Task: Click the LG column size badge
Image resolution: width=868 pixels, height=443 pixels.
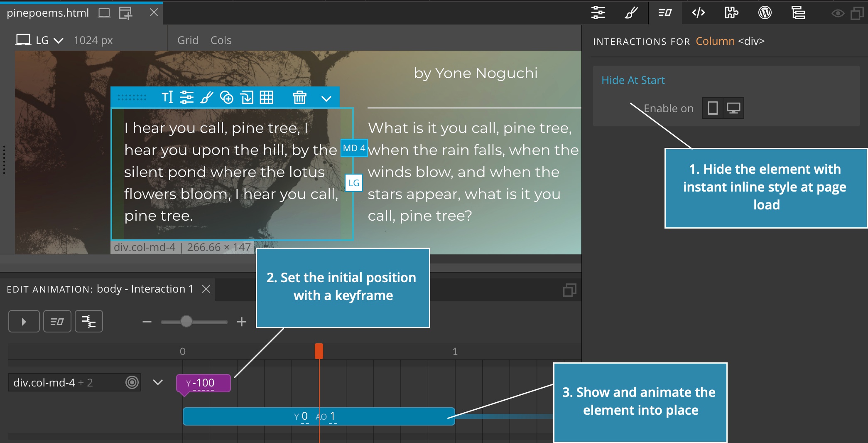Action: pos(354,183)
